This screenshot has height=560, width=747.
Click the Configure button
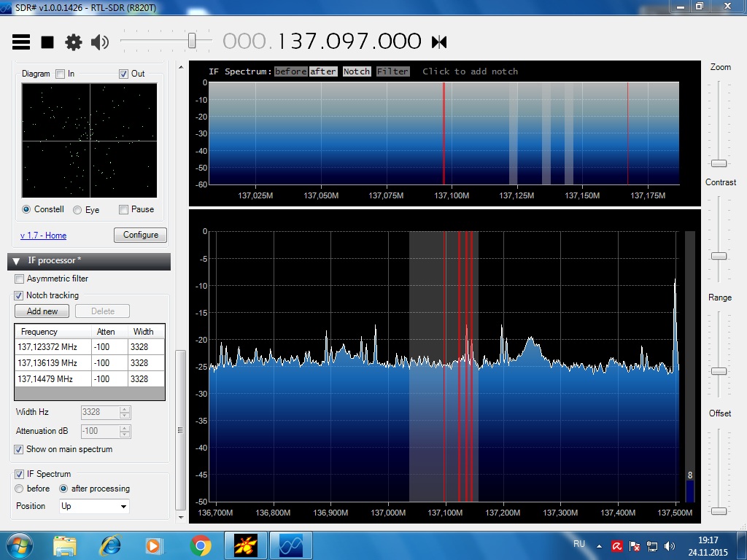coord(141,235)
